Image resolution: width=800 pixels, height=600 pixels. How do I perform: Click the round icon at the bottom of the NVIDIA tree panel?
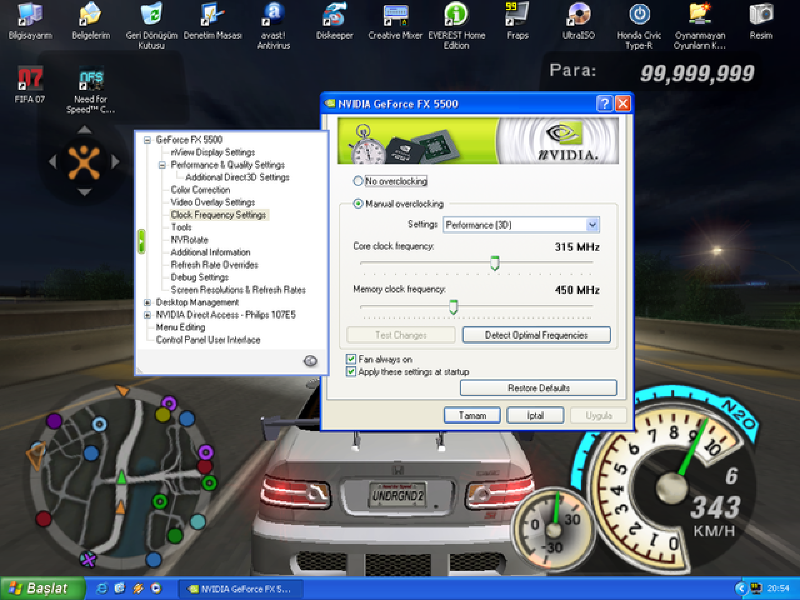pos(310,361)
